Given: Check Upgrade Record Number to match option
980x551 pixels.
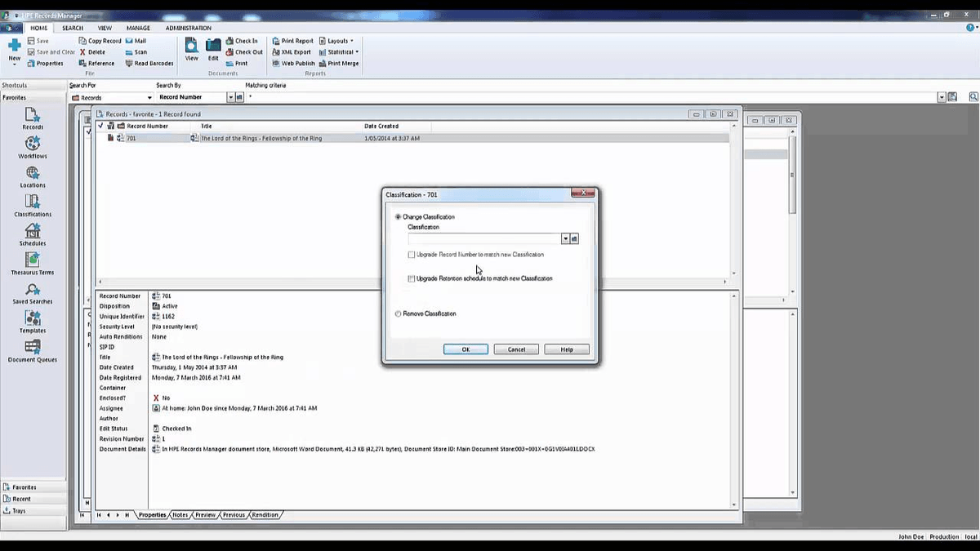Looking at the screenshot, I should click(412, 255).
